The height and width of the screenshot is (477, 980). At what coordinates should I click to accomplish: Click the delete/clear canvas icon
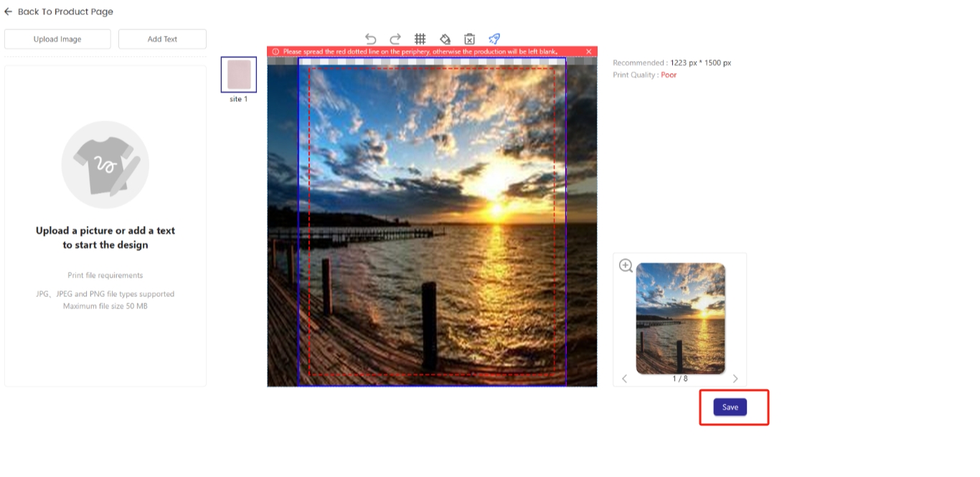pos(469,39)
